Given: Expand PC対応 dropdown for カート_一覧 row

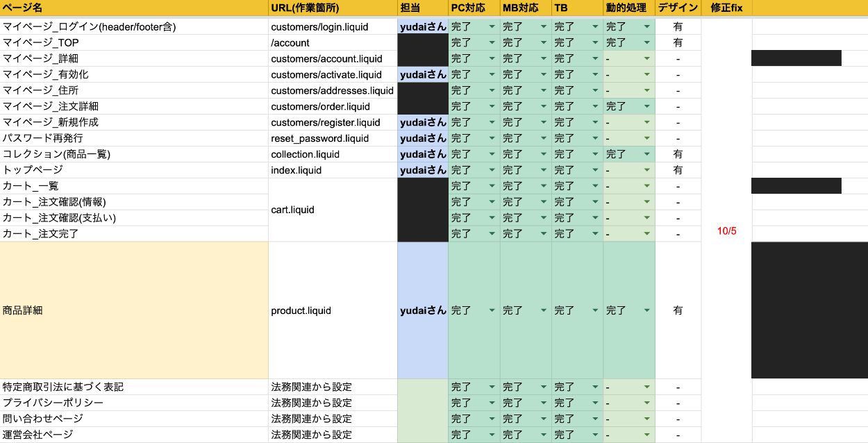Looking at the screenshot, I should (x=492, y=186).
